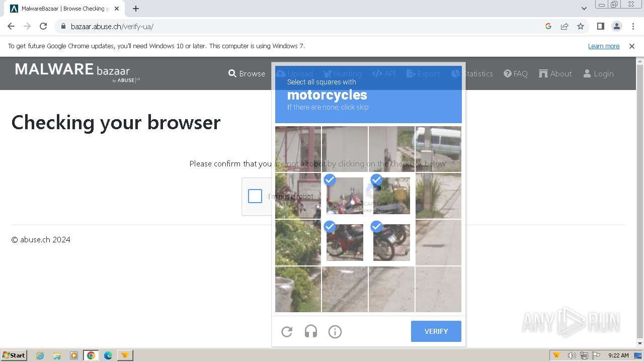Open the Browse menu item
Viewport: 644px width, 362px height.
pyautogui.click(x=247, y=73)
